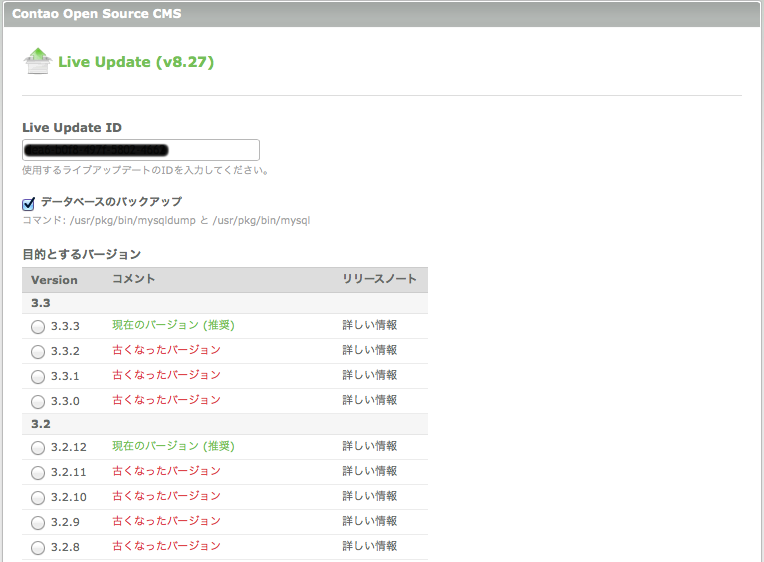Screen dimensions: 764x562
Task: Click the 現在のバージョン (推奨) text for 3.2.12
Action: [x=173, y=446]
